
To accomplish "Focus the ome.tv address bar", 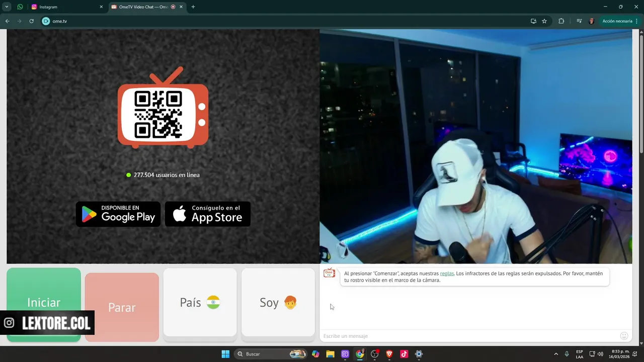I will [x=296, y=21].
